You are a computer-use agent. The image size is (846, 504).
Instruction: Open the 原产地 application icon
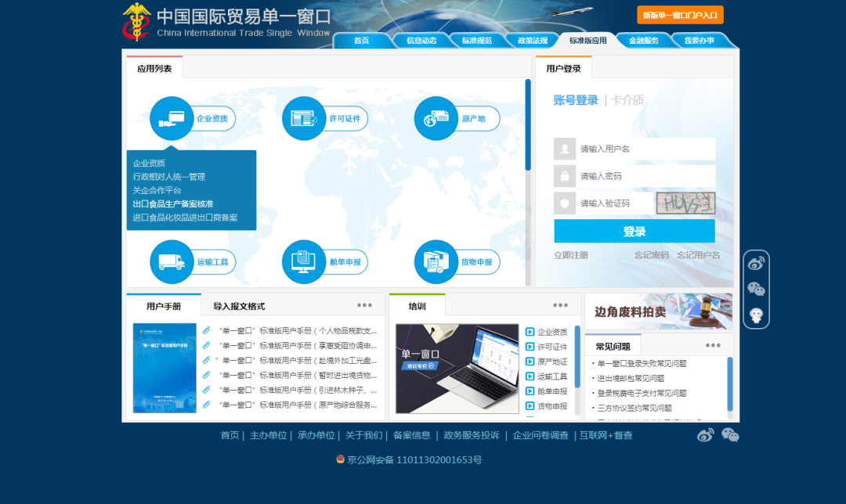436,119
